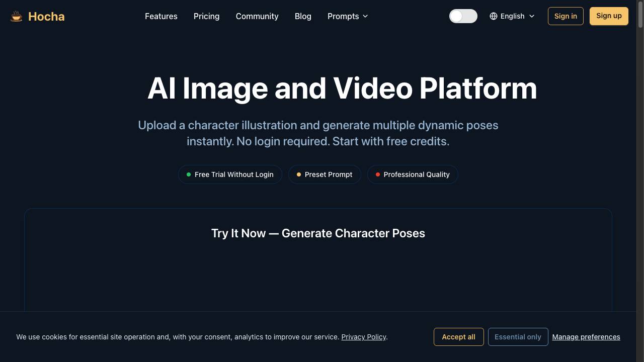Click the Preset Prompt badge

point(325,174)
